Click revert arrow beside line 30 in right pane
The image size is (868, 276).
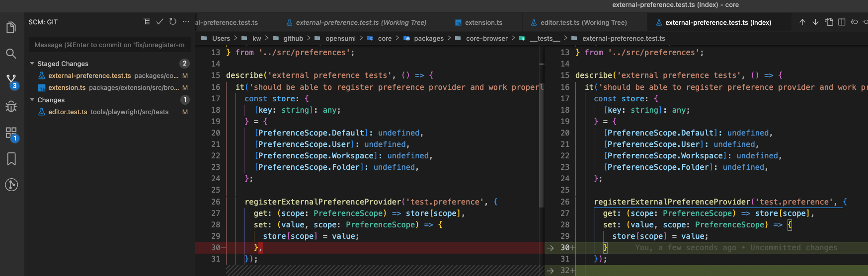pos(550,248)
